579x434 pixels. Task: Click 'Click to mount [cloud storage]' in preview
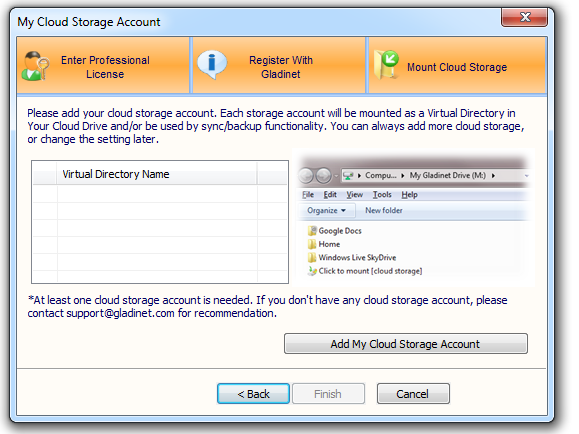click(365, 271)
